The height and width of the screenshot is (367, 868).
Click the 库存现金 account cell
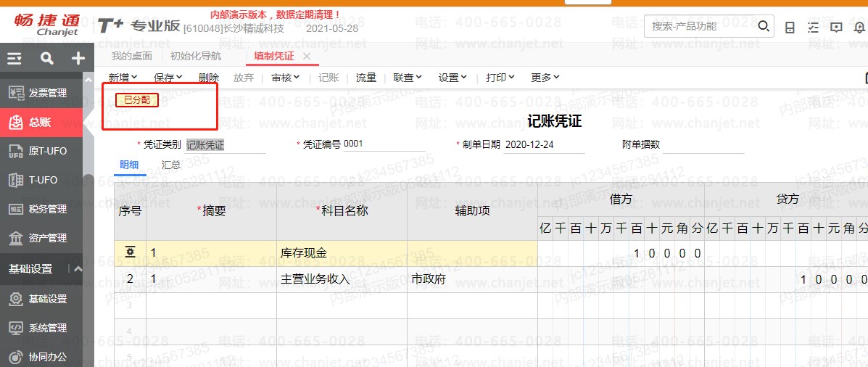(342, 254)
